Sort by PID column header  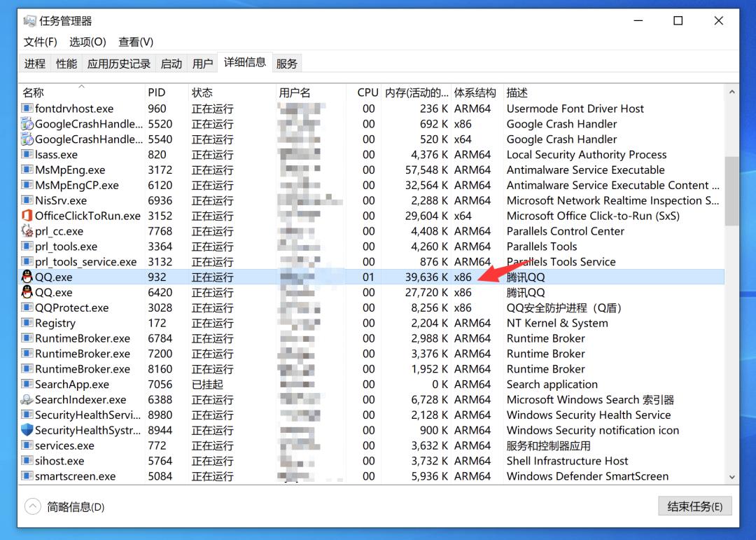tap(157, 92)
